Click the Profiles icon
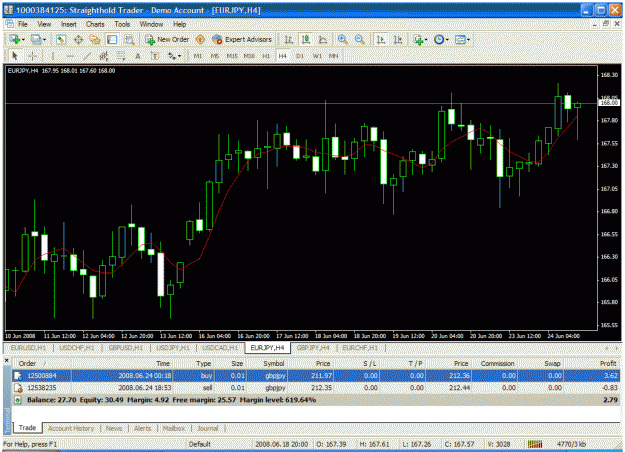The height and width of the screenshot is (452, 625). point(36,39)
